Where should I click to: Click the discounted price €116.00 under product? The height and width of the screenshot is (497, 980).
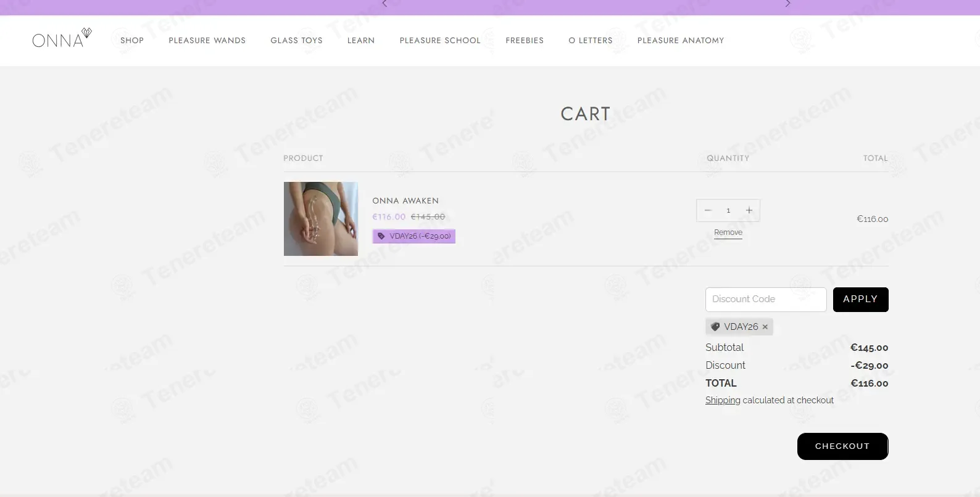tap(389, 217)
